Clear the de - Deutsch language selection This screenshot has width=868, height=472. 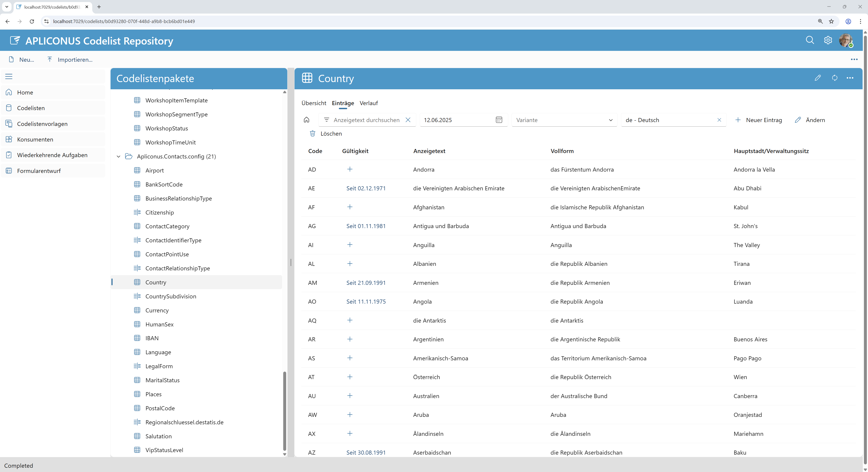pyautogui.click(x=719, y=120)
